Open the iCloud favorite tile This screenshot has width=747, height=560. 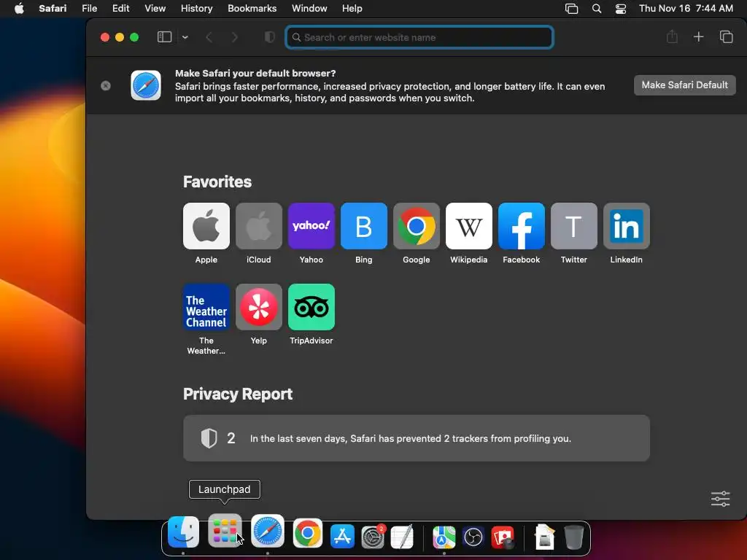(x=259, y=226)
